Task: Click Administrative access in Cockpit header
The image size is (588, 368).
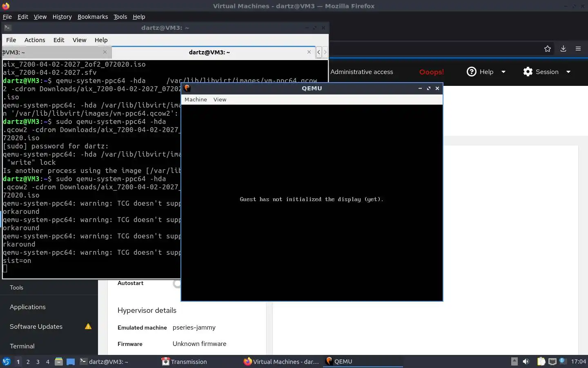Action: (x=362, y=72)
